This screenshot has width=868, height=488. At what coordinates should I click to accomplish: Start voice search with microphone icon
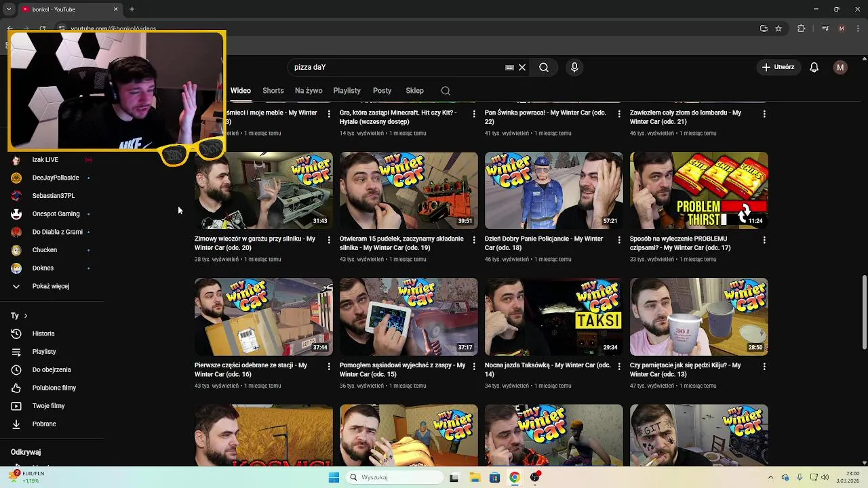[x=574, y=67]
